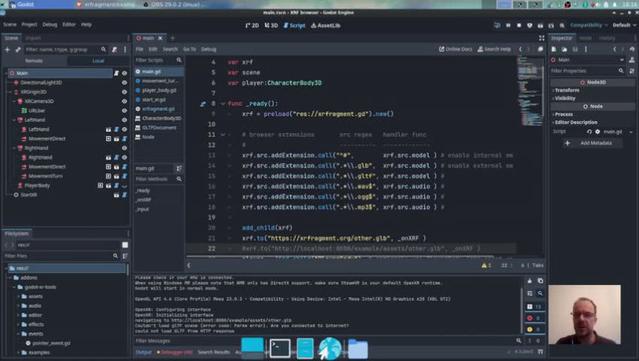Click the sort methods icon next to main.gd label
The image size is (639, 361).
click(179, 168)
